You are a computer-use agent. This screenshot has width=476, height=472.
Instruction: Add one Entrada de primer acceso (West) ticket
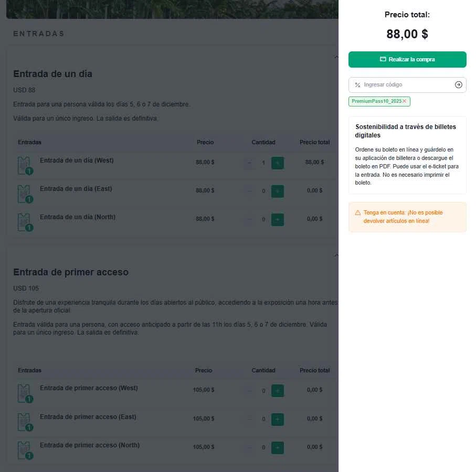[278, 391]
